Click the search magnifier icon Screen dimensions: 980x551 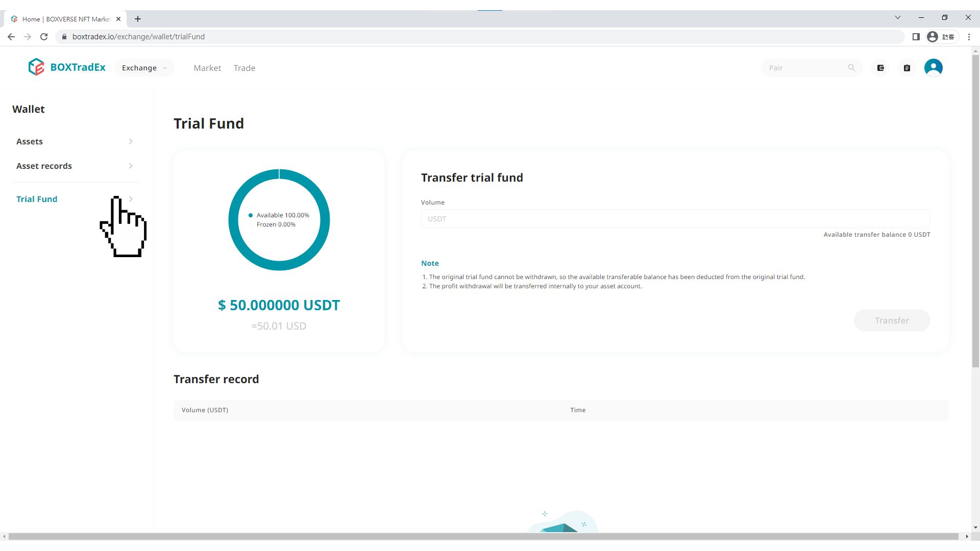tap(851, 68)
